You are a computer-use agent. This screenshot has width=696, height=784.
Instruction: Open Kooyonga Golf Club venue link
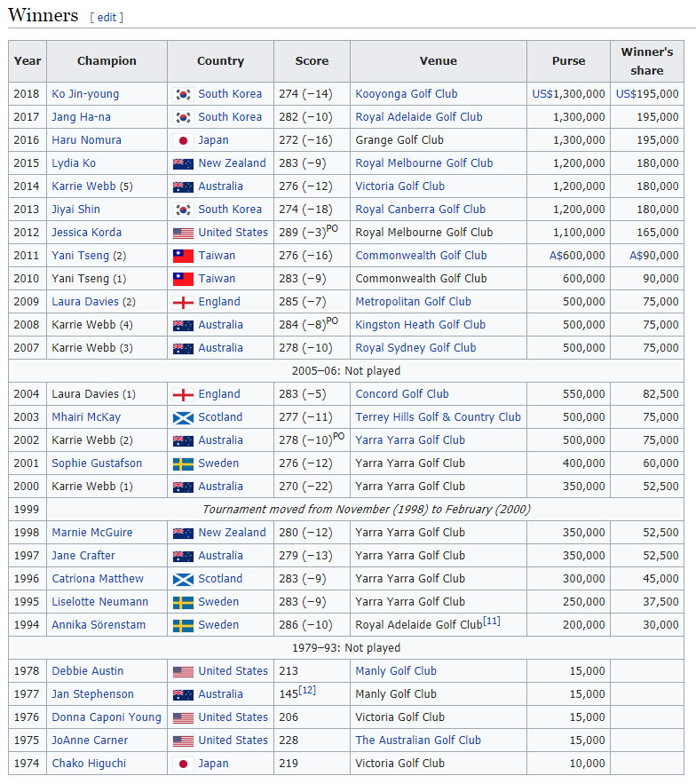[406, 94]
